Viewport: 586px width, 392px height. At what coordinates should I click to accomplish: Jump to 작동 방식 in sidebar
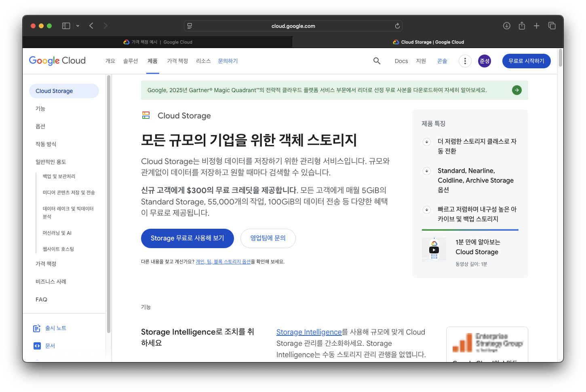point(46,144)
